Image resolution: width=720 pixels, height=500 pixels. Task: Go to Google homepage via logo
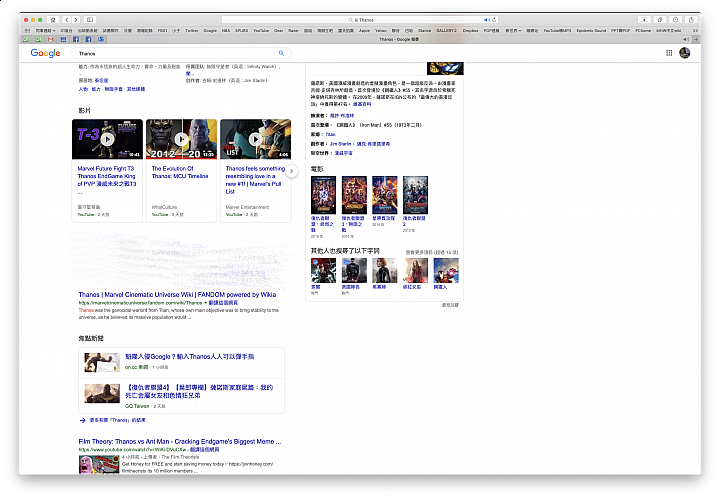point(45,53)
